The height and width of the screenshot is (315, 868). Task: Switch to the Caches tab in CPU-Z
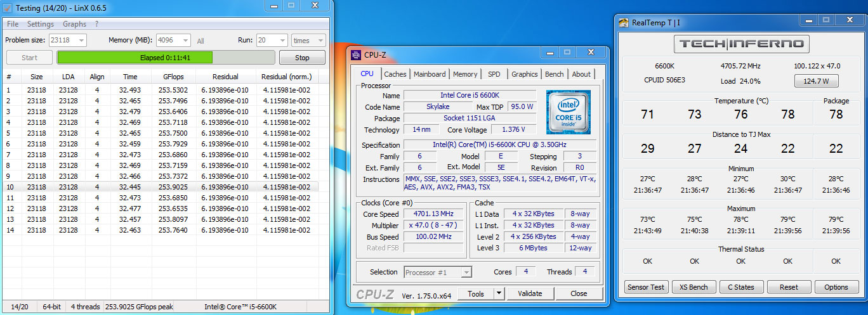(x=395, y=74)
